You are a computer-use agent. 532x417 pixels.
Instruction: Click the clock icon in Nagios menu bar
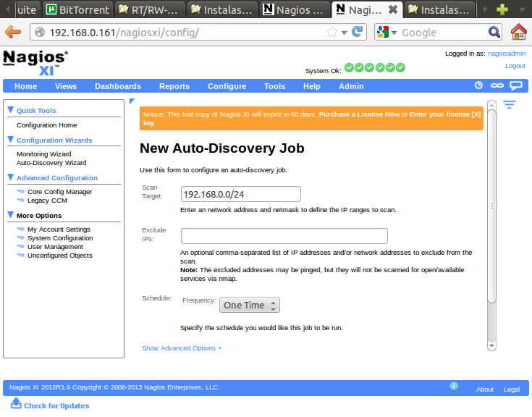click(x=478, y=85)
